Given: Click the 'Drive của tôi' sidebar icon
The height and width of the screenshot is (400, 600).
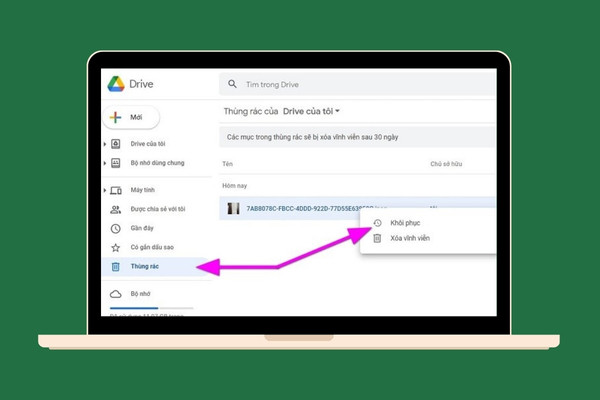Looking at the screenshot, I should 116,144.
